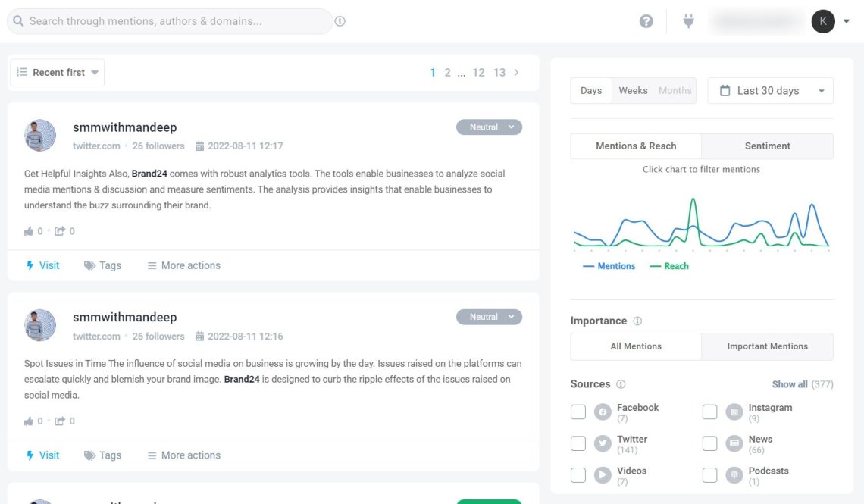The image size is (864, 504).
Task: Focus the mentions search field
Action: (174, 21)
